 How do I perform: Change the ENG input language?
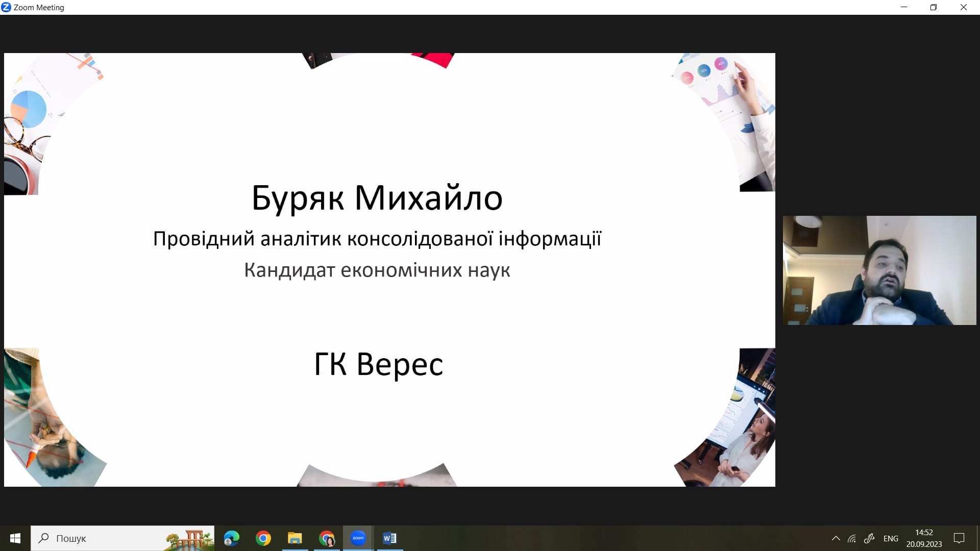[891, 538]
